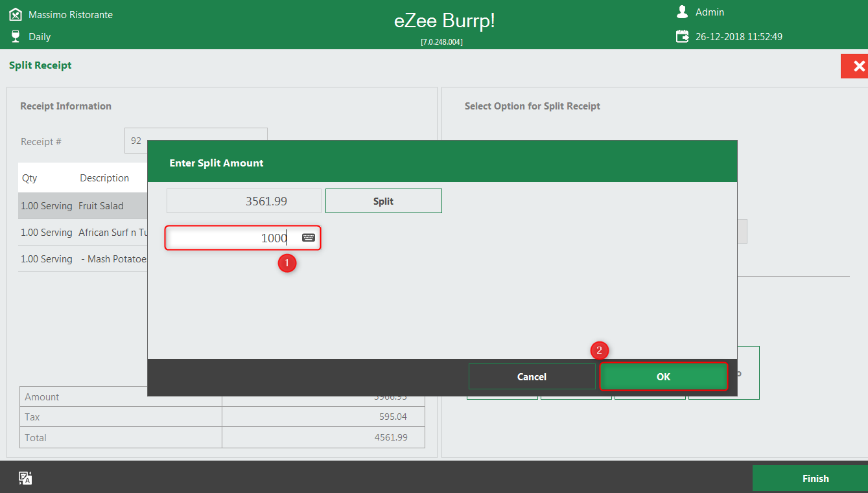Screen dimensions: 868x493
Task: Select the Fruit Salad row
Action: point(83,205)
